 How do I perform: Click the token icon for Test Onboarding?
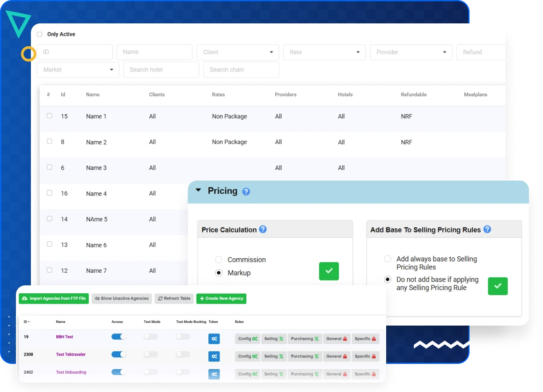click(x=214, y=374)
